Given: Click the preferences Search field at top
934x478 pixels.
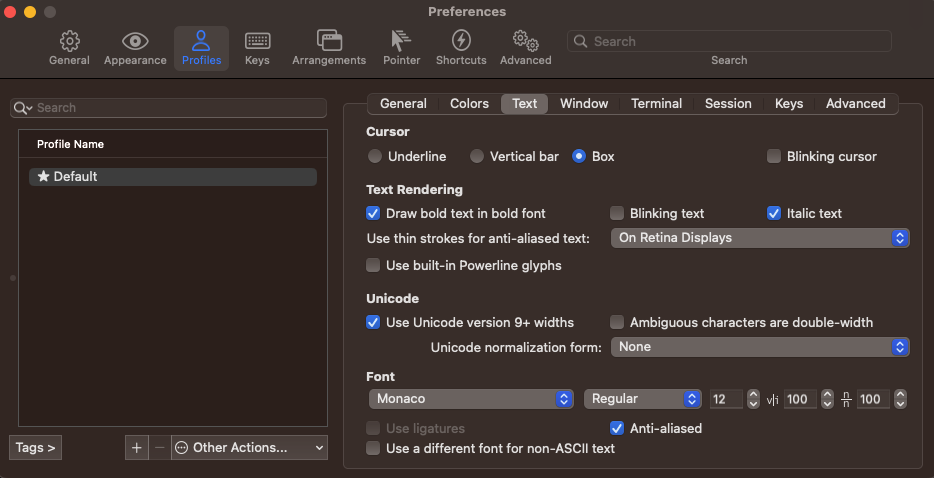Looking at the screenshot, I should coord(729,41).
